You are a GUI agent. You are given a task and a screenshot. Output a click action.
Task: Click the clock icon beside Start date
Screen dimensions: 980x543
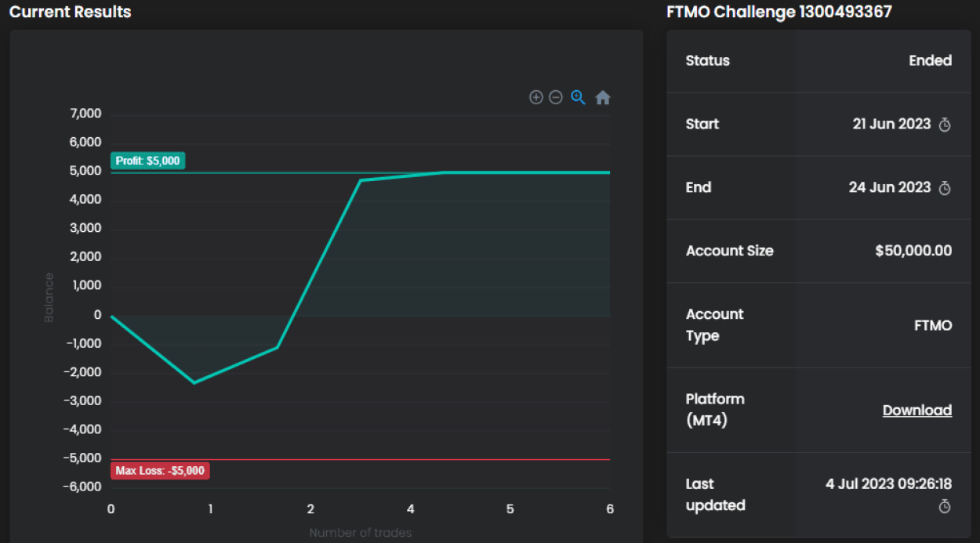[x=945, y=125]
